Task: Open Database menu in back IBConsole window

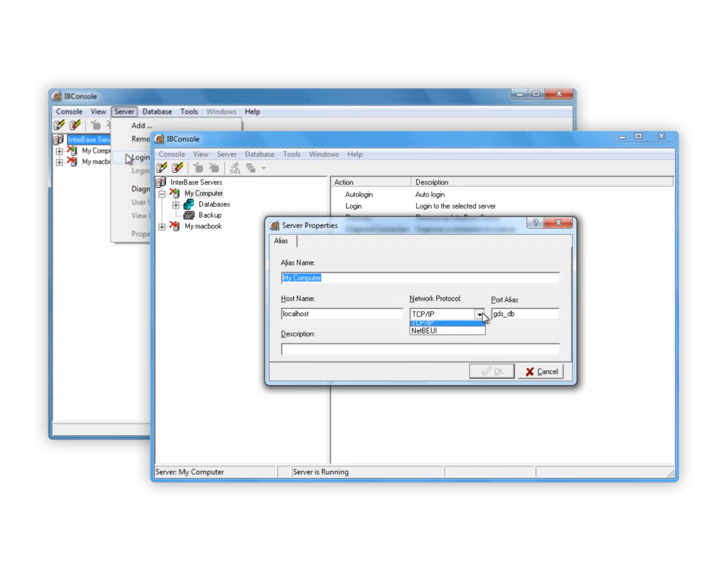Action: click(157, 112)
